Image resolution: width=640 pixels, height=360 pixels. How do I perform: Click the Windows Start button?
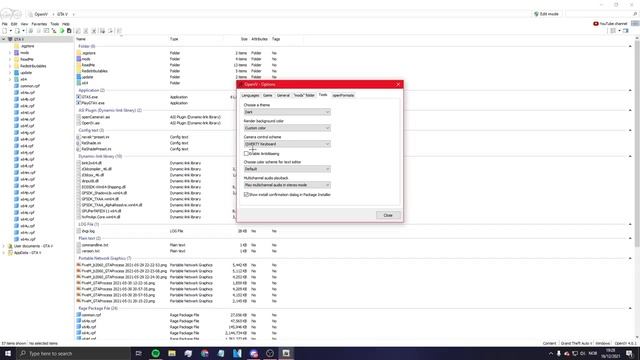(8, 353)
